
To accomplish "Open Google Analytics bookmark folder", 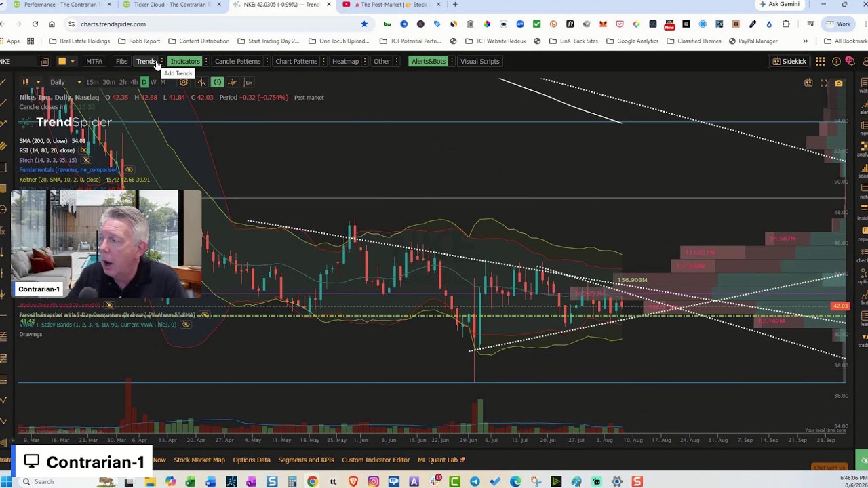I will 632,41.
